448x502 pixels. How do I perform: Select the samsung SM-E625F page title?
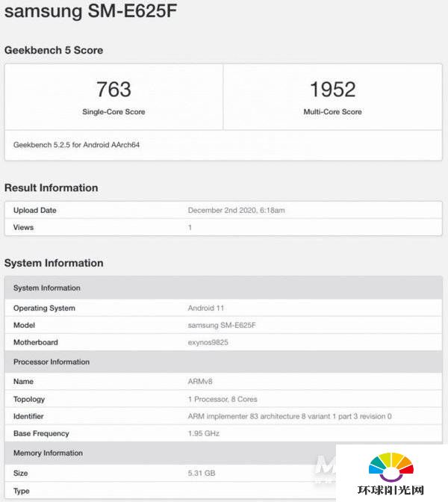(x=90, y=10)
